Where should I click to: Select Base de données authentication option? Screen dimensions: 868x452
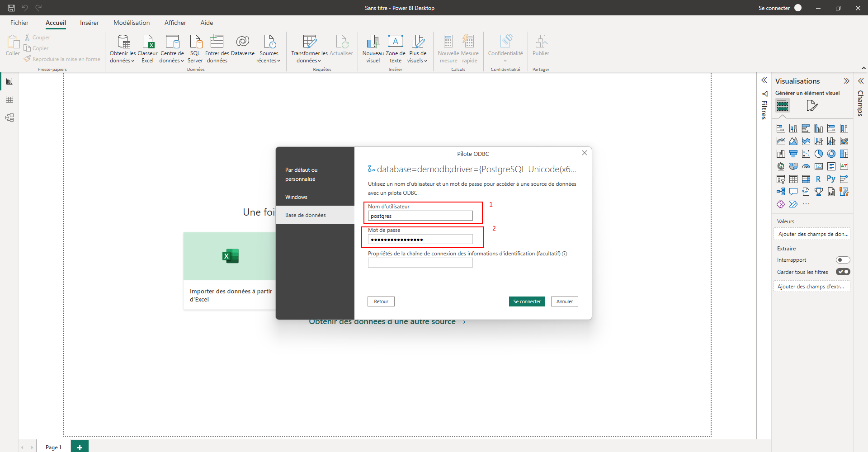point(315,215)
